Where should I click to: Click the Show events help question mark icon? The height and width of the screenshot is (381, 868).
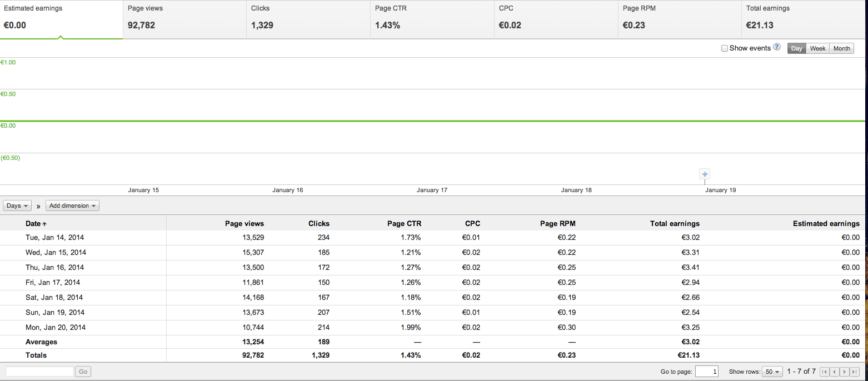(777, 48)
